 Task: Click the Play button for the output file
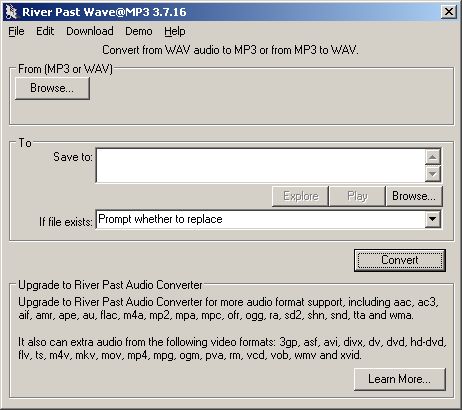[357, 196]
